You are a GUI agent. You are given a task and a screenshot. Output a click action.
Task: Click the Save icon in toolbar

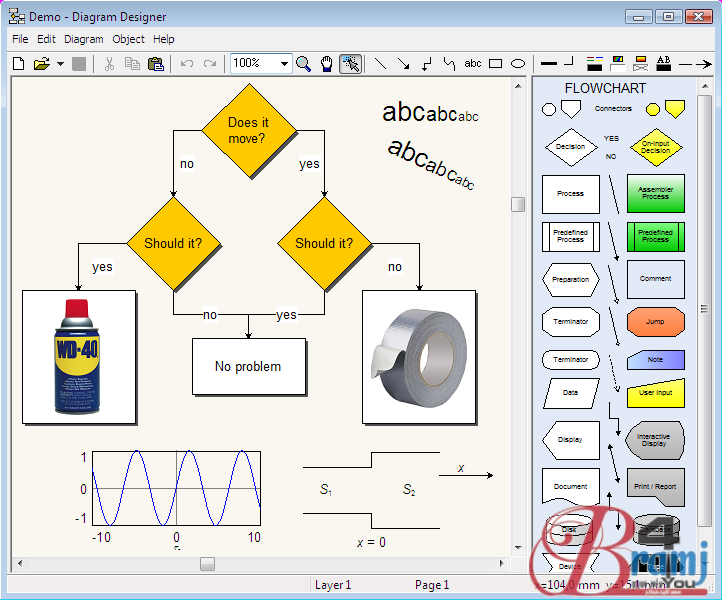79,64
